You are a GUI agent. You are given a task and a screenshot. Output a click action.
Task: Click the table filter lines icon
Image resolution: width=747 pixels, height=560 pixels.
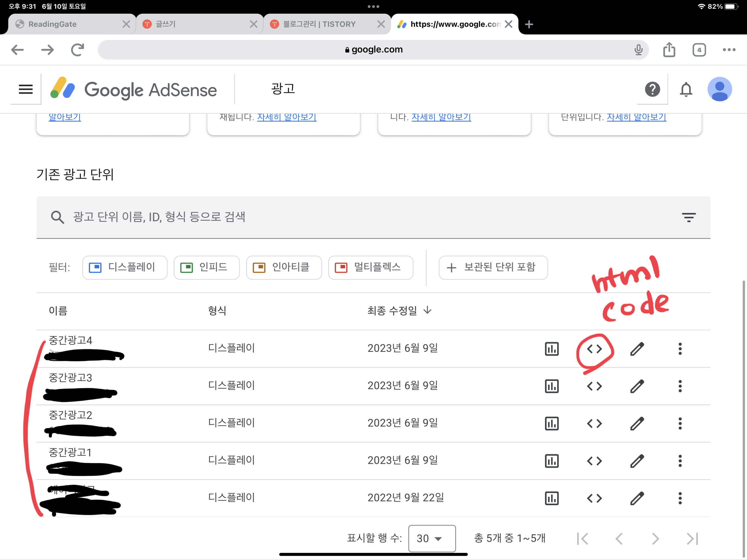688,217
